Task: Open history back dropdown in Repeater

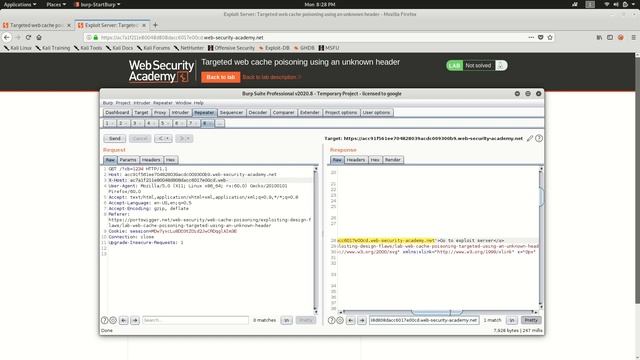Action: [x=163, y=138]
